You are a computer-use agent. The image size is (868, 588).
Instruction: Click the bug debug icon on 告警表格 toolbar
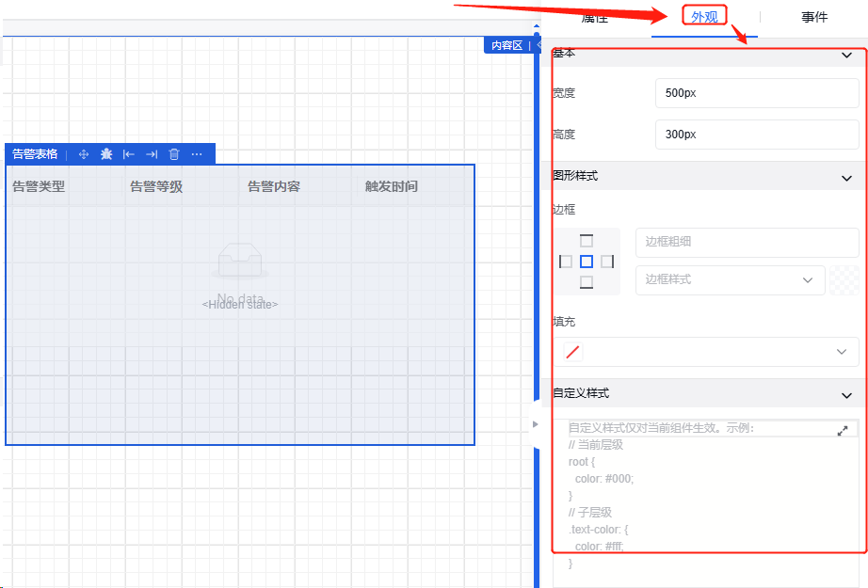point(106,154)
